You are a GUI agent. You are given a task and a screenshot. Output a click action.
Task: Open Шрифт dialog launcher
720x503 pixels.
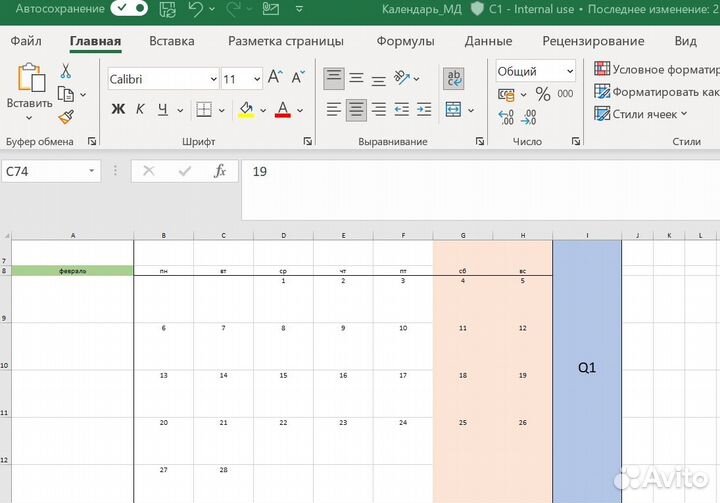[308, 141]
